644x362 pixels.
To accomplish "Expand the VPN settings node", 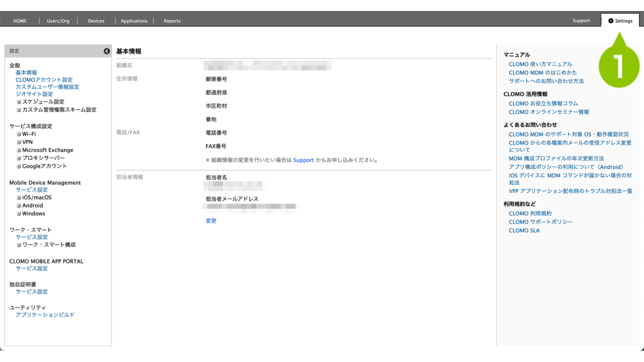I will [x=19, y=142].
